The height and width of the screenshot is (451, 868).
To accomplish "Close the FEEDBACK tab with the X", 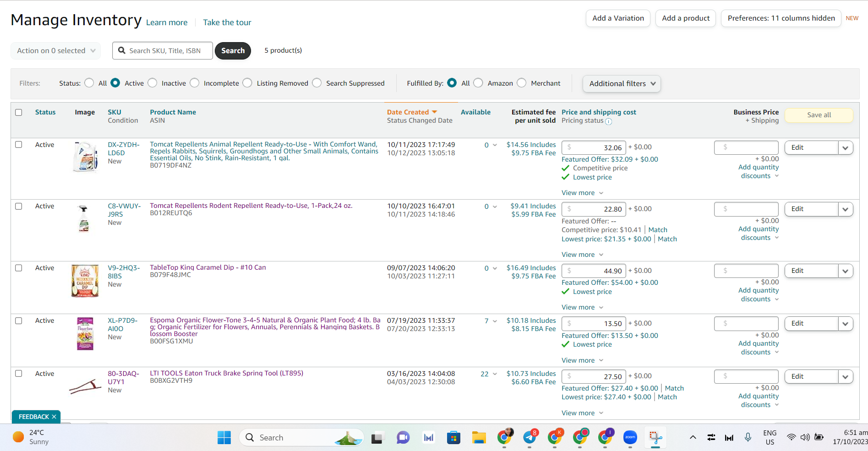I will [x=54, y=417].
